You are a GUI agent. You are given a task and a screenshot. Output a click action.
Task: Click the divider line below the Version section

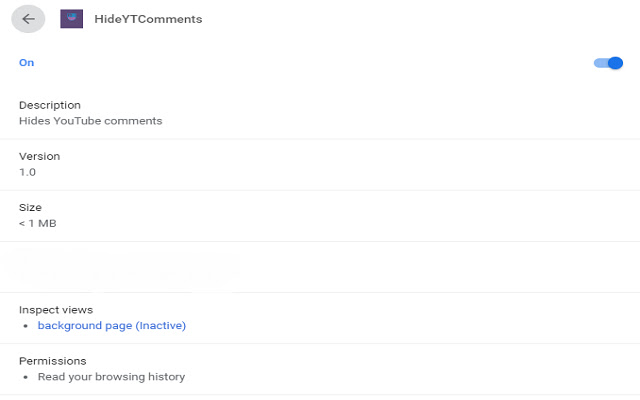(x=320, y=190)
